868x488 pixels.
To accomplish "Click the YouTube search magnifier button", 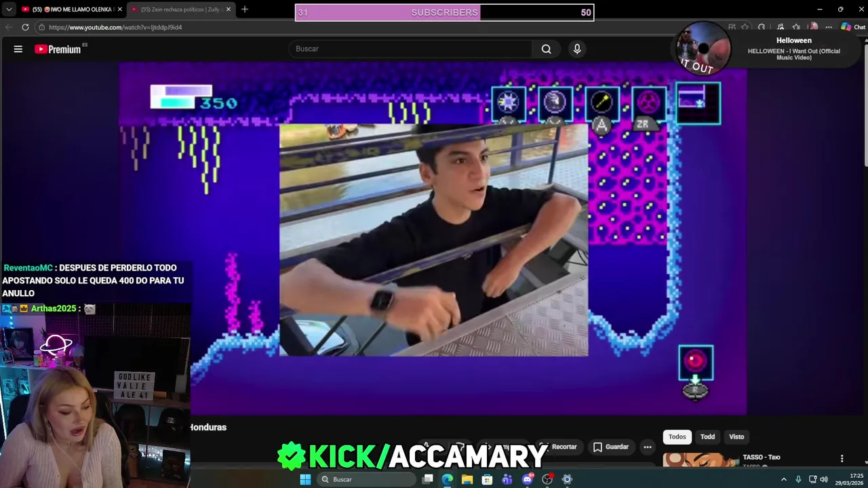I will click(546, 49).
